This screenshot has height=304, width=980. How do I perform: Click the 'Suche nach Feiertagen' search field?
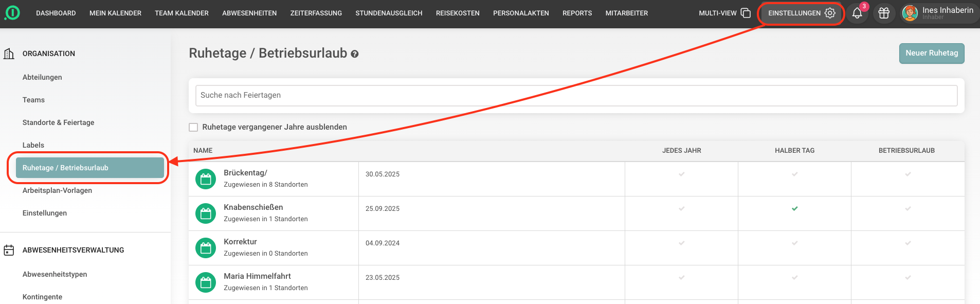pyautogui.click(x=576, y=96)
